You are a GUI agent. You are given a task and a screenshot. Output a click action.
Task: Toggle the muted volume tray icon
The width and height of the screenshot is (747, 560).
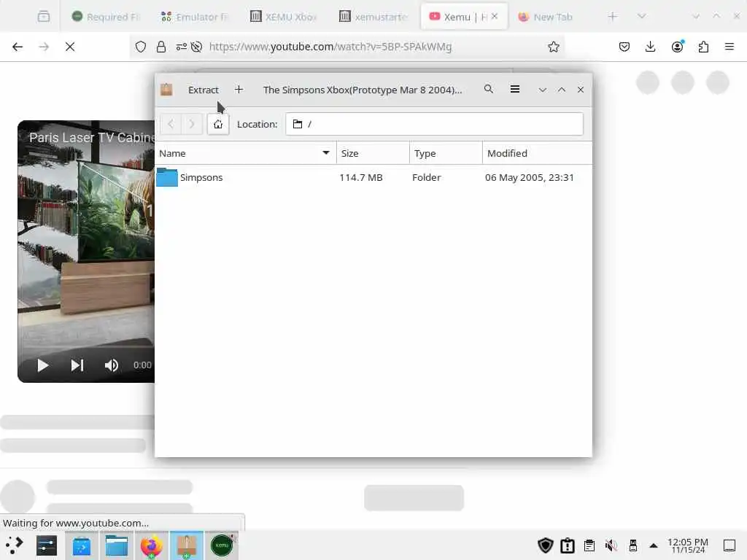611,545
